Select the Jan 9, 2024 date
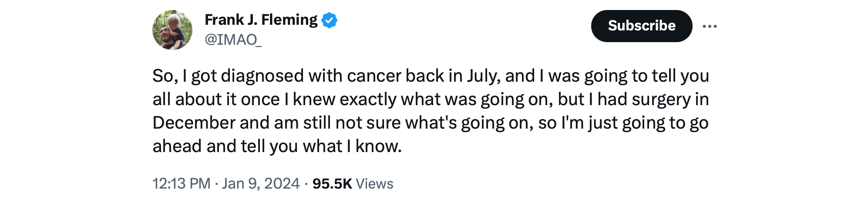Viewport: 868px width, 199px height. pos(261,184)
